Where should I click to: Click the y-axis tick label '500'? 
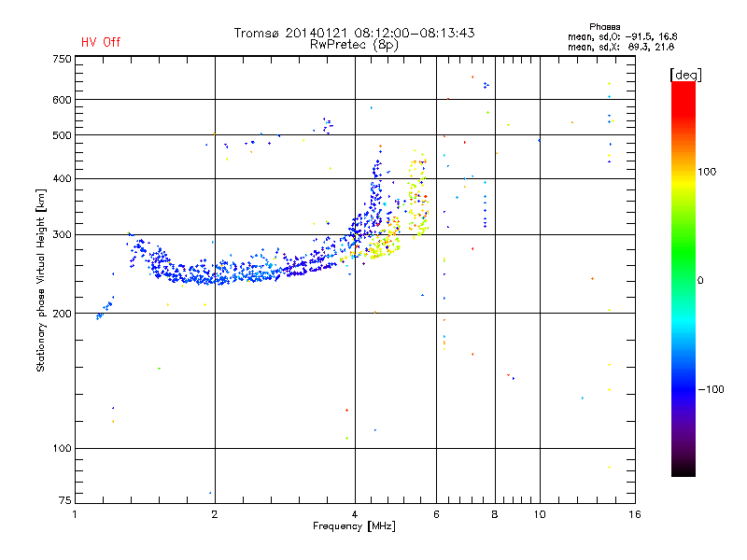pos(62,135)
